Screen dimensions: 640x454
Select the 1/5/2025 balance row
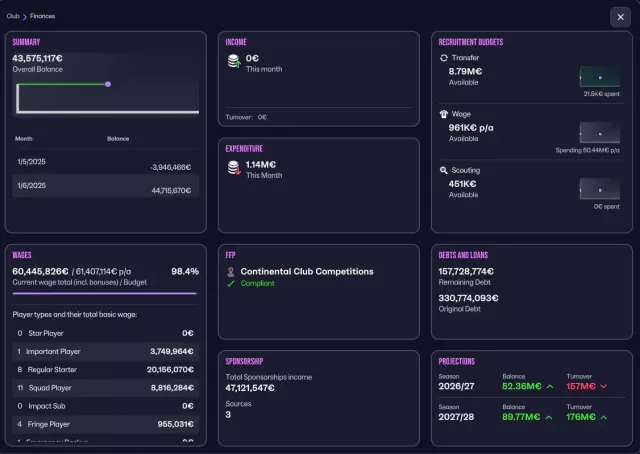[x=105, y=162]
